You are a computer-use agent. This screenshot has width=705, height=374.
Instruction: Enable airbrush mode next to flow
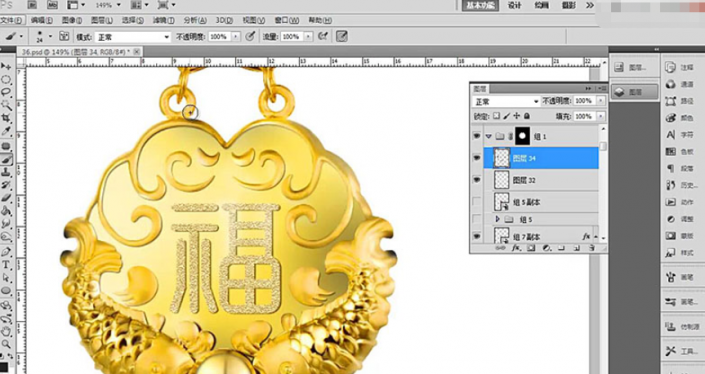coord(323,36)
